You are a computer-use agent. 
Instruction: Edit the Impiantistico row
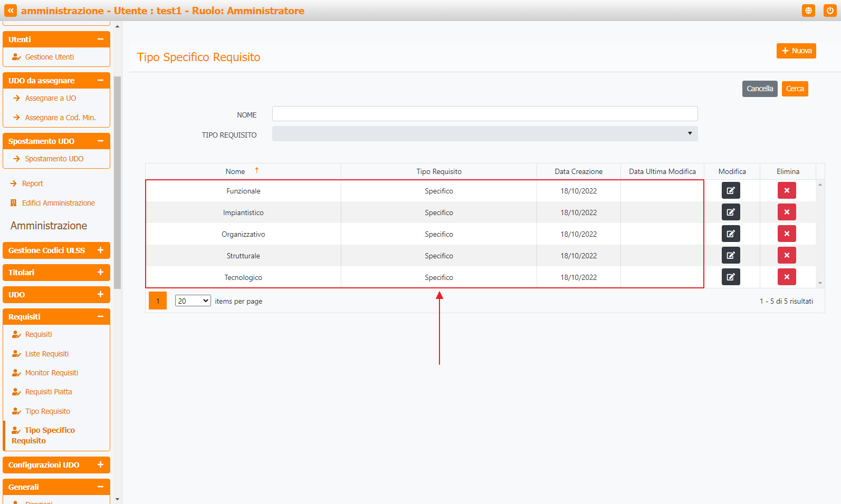point(731,212)
